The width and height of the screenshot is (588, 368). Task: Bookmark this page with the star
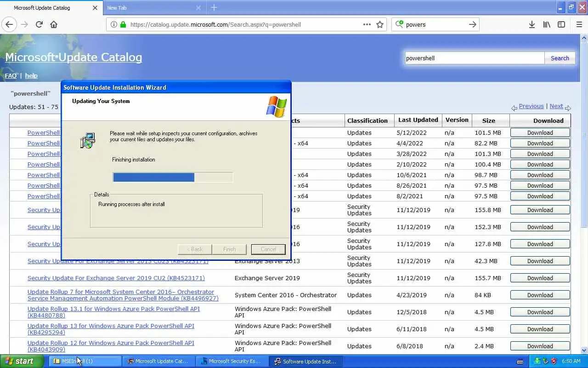(x=380, y=24)
